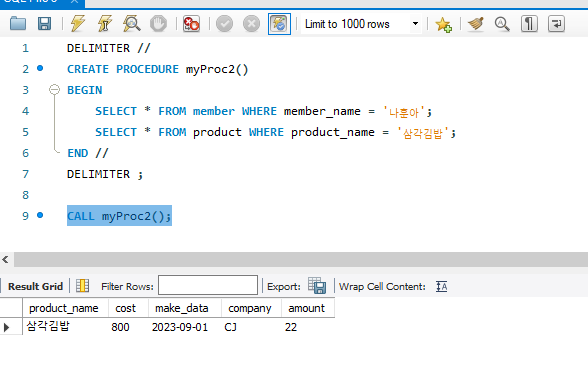
Task: Toggle Wrap Cell Content icon
Action: (442, 286)
